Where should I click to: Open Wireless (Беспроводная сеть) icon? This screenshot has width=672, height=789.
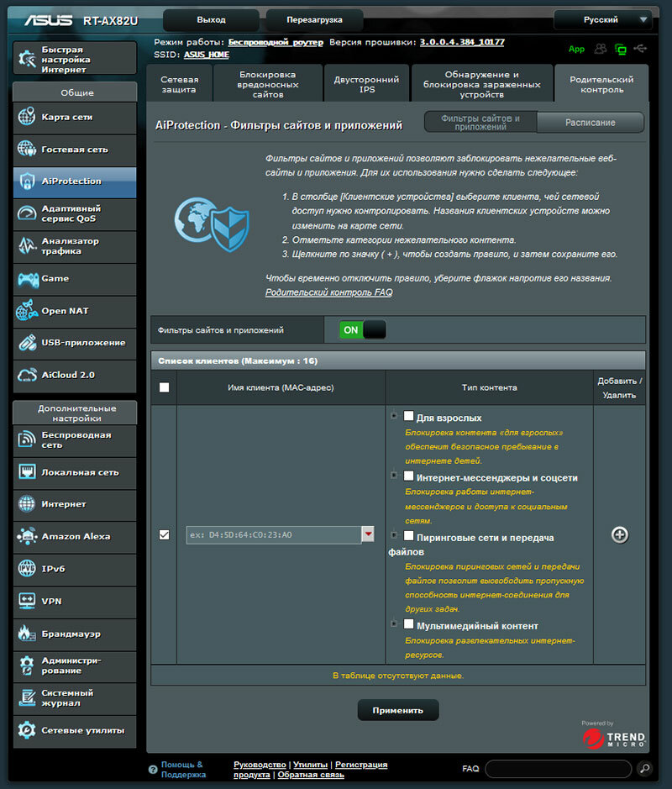pyautogui.click(x=27, y=439)
